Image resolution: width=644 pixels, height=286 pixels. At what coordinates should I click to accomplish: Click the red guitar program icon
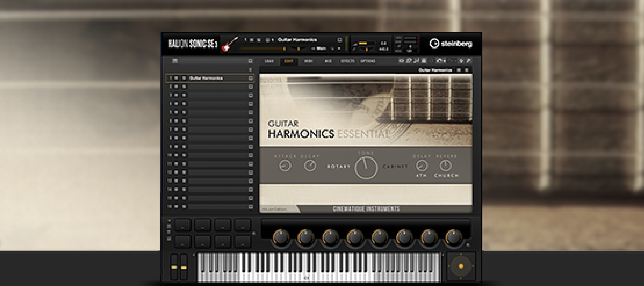click(x=230, y=44)
